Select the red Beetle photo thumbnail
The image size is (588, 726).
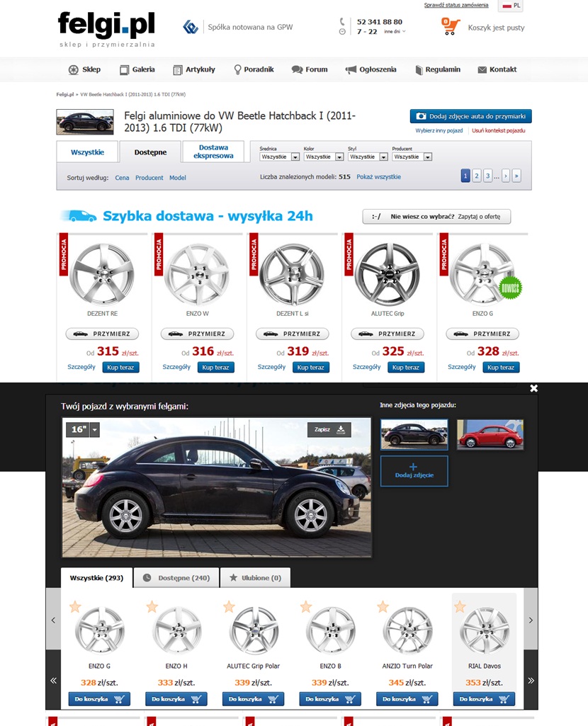point(490,434)
